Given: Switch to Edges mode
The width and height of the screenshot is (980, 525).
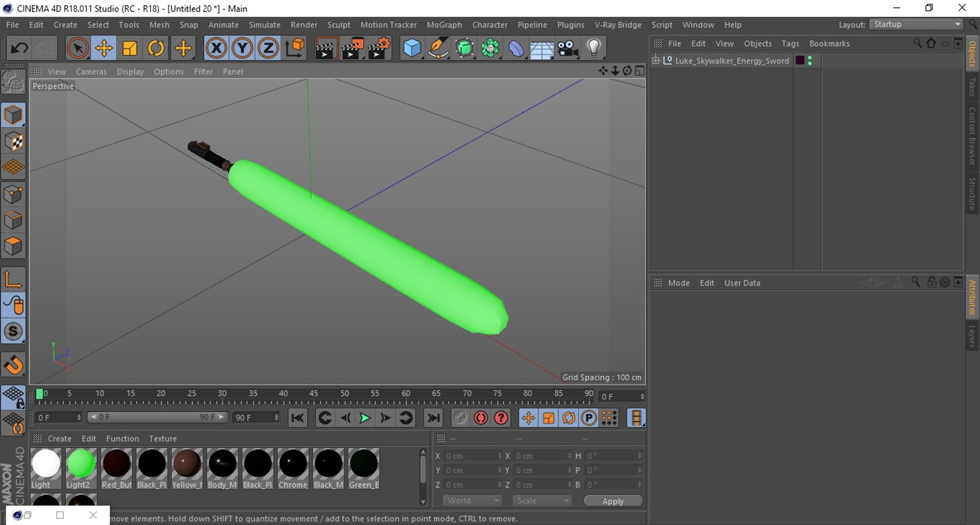Looking at the screenshot, I should coord(13,221).
